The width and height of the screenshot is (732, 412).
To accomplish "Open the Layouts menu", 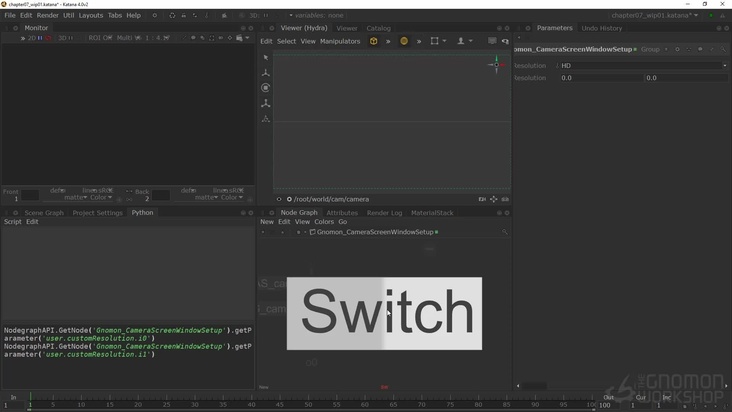I will (x=91, y=15).
